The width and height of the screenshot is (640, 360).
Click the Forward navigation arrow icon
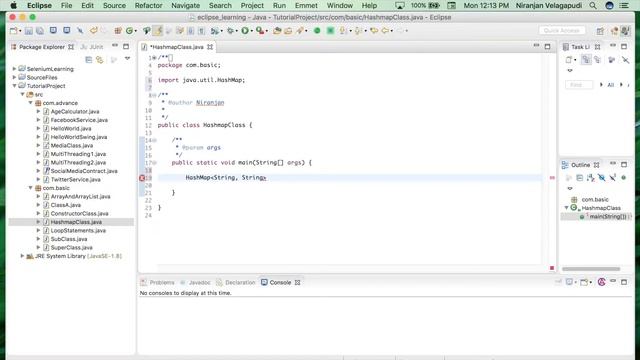[x=400, y=31]
